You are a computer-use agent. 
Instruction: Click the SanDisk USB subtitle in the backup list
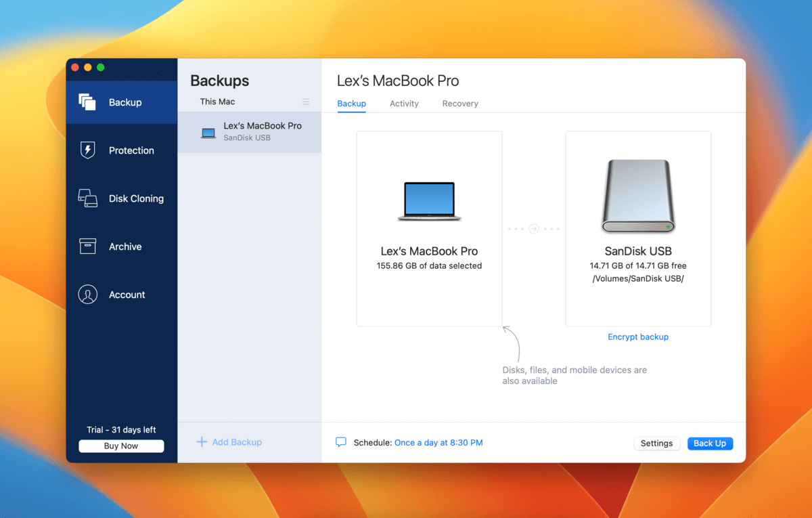click(x=247, y=138)
